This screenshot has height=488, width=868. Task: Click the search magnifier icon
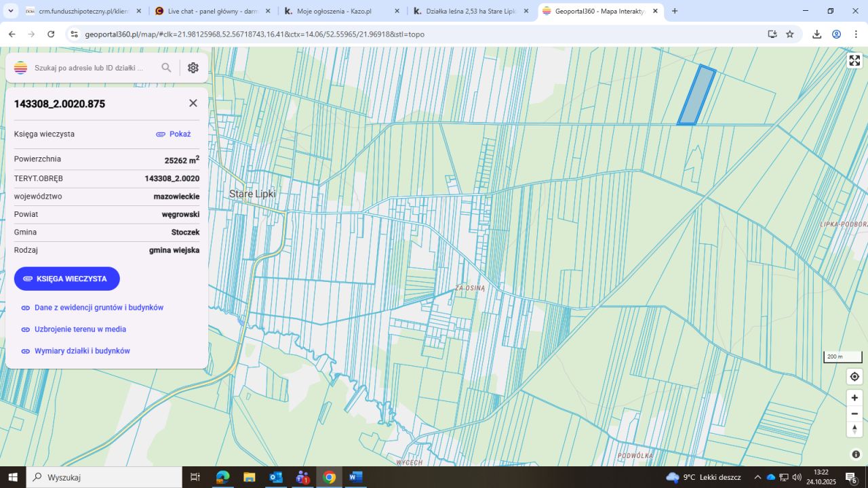(x=166, y=68)
